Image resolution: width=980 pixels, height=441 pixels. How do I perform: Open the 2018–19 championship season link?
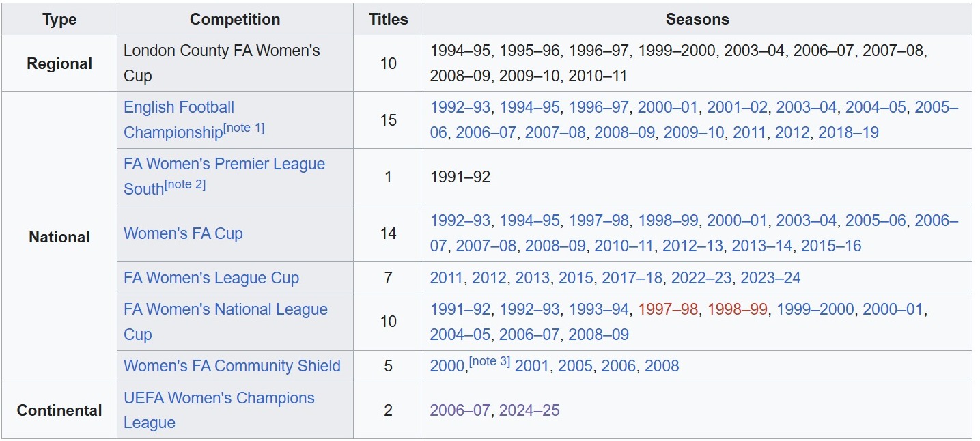coord(848,132)
